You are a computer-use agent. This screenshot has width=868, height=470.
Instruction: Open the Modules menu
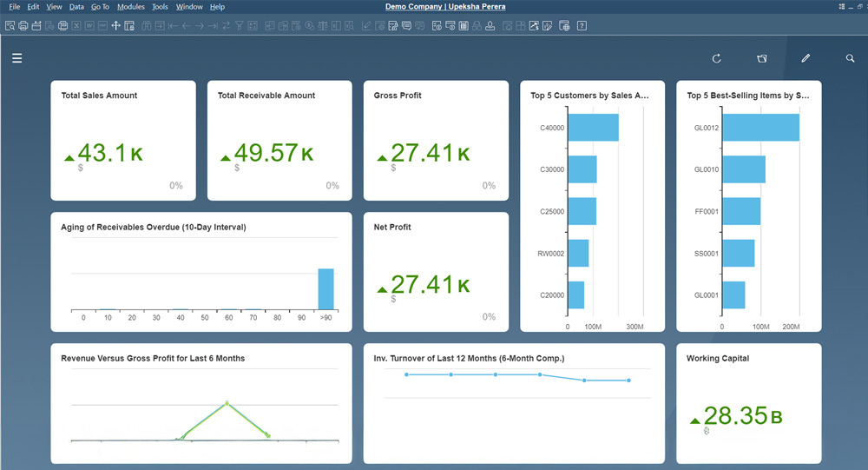click(130, 7)
